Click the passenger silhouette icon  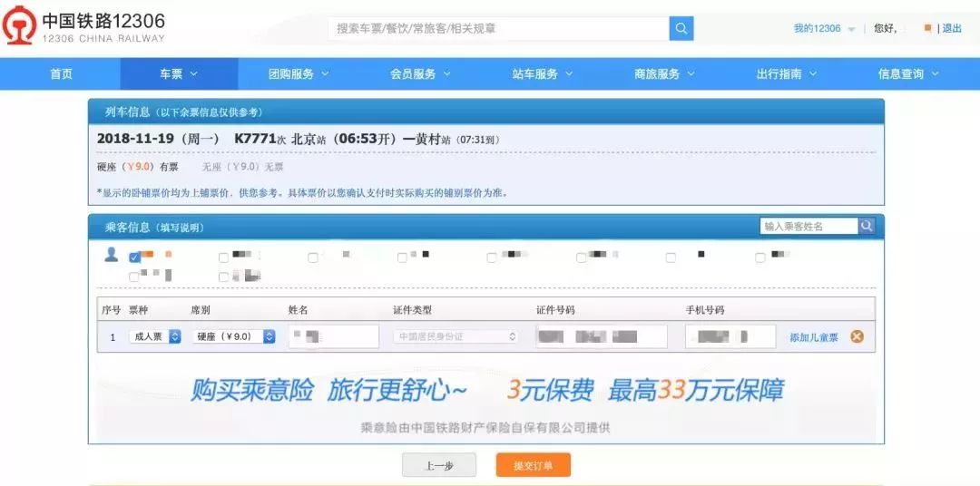(112, 254)
